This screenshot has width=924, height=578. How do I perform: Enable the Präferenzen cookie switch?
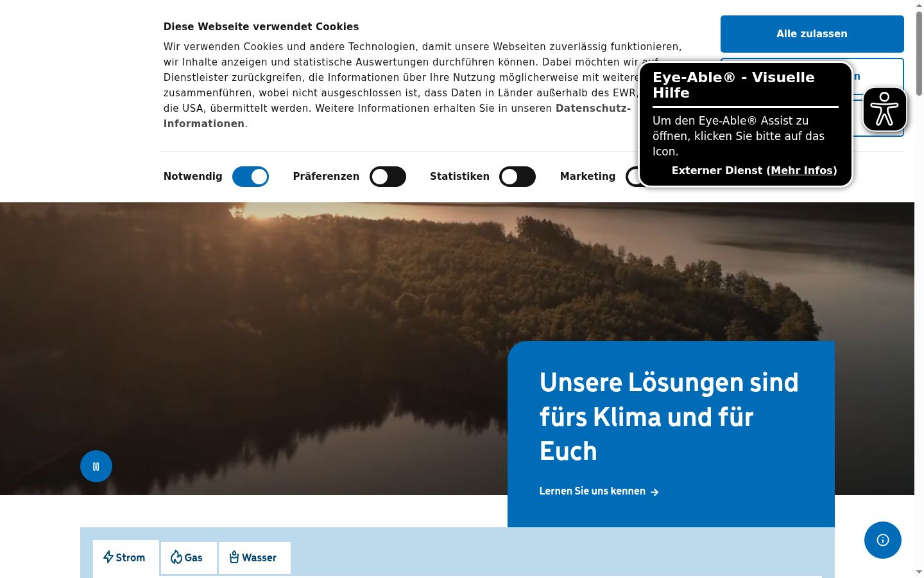388,177
